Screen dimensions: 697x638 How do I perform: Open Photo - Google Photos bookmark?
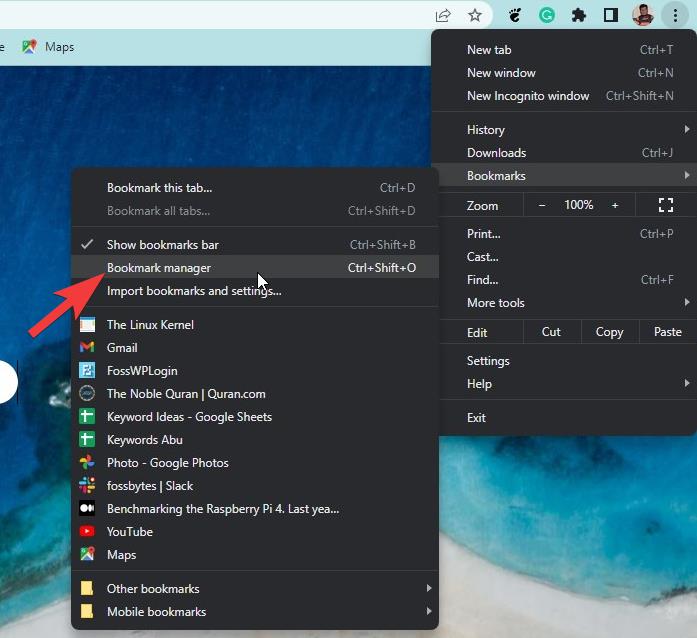click(x=255, y=463)
